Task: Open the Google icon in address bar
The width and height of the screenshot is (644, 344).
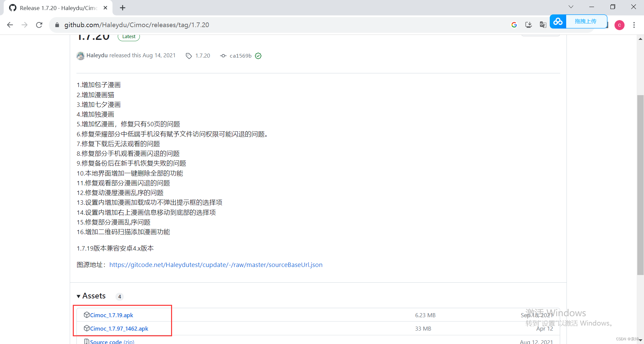Action: click(x=514, y=25)
